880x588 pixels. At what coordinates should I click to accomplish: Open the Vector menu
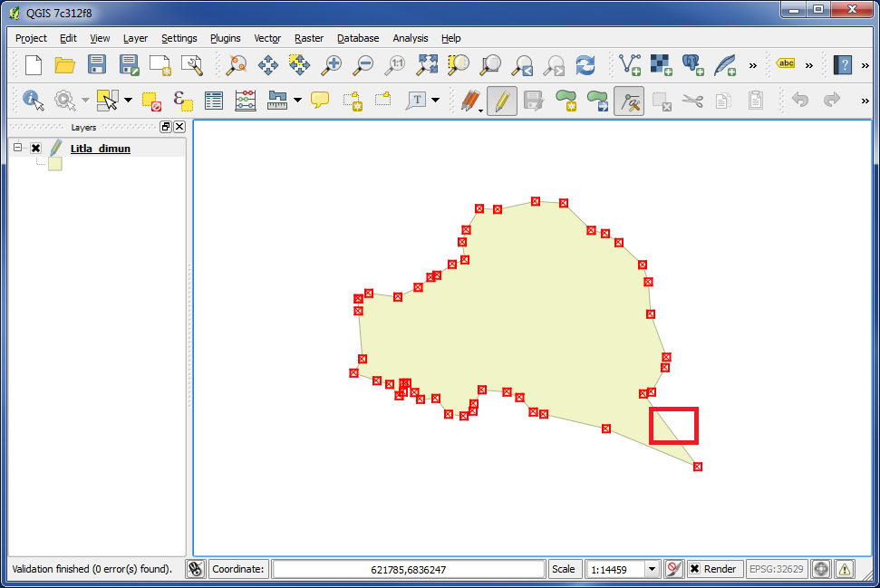coord(267,38)
